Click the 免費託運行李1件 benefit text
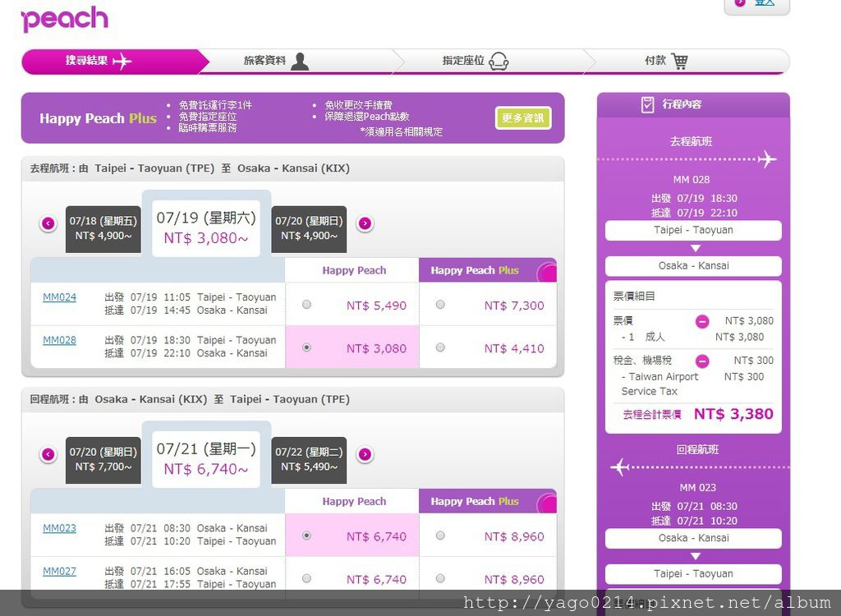841x616 pixels. coord(215,105)
